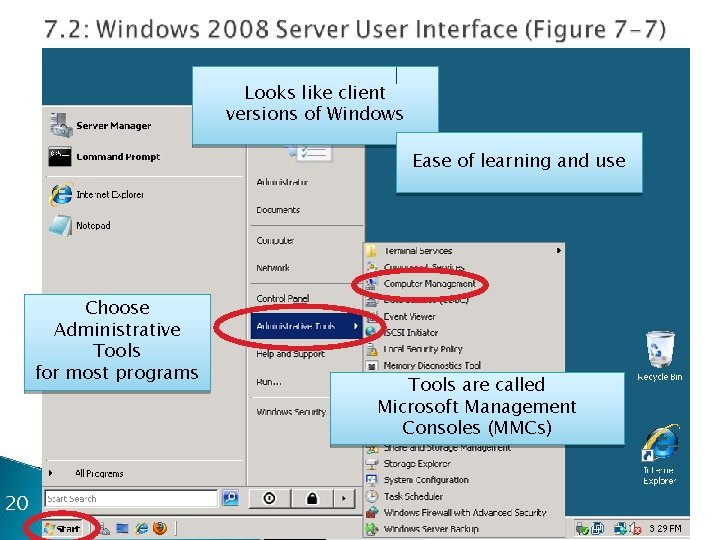Screen dimensions: 720x540
Task: Open Event Viewer
Action: point(409,316)
